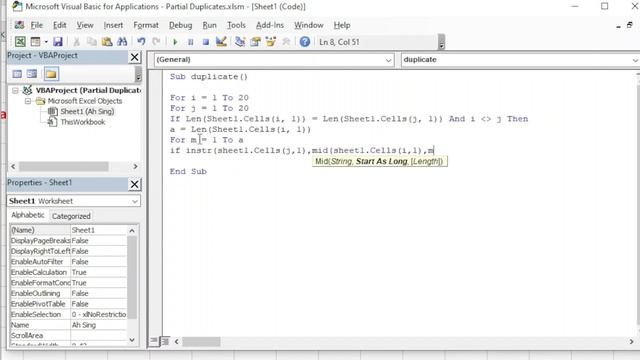640x360 pixels.
Task: Collapse the VBAProject tree node
Action: [15, 90]
